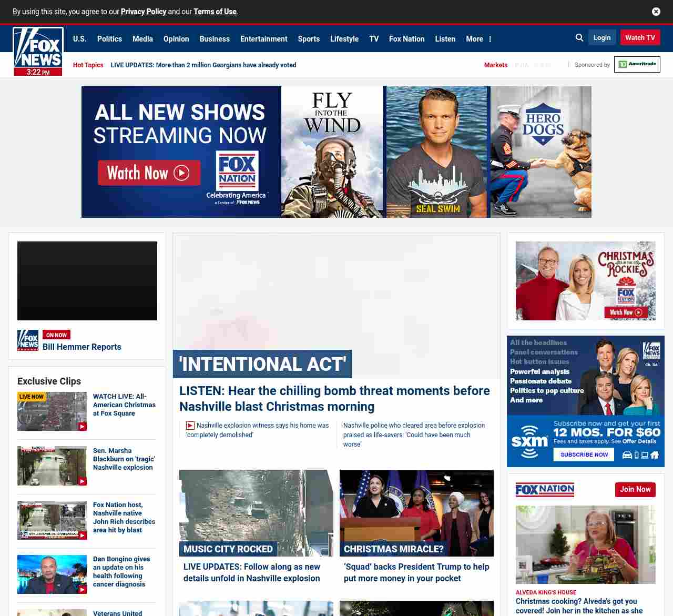Play the Nashville witness video icon
Viewport: 673px width, 616px height.
pos(190,426)
